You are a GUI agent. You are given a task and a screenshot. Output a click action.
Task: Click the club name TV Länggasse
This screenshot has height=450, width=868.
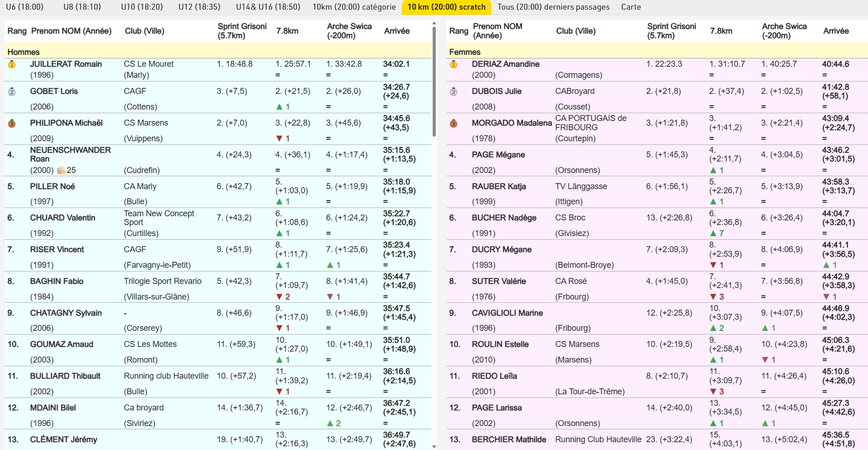point(581,186)
